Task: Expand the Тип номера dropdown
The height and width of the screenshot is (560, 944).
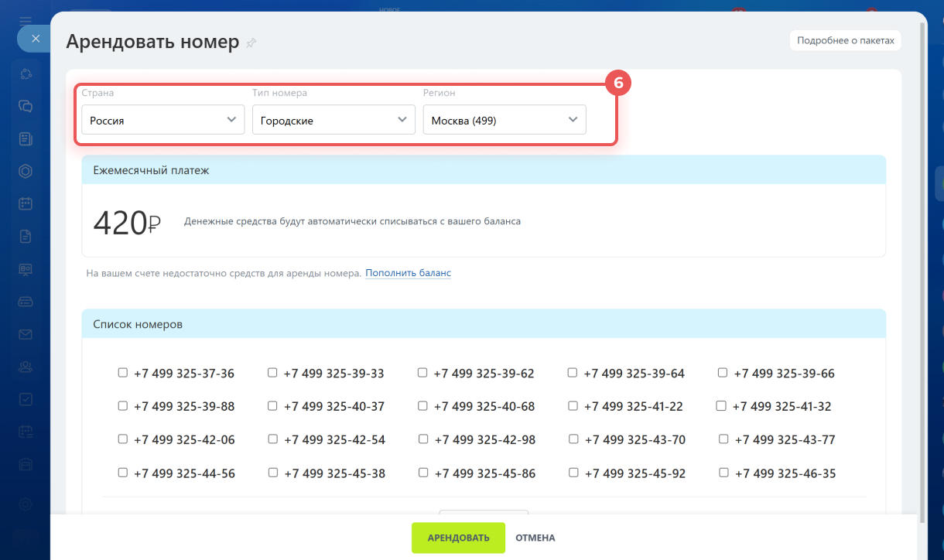Action: tap(333, 120)
